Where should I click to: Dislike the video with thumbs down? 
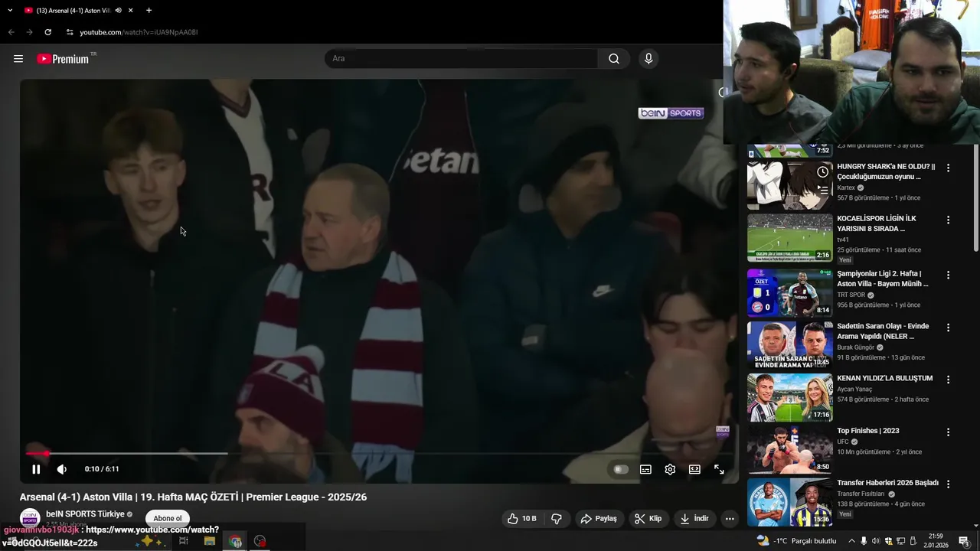click(557, 518)
